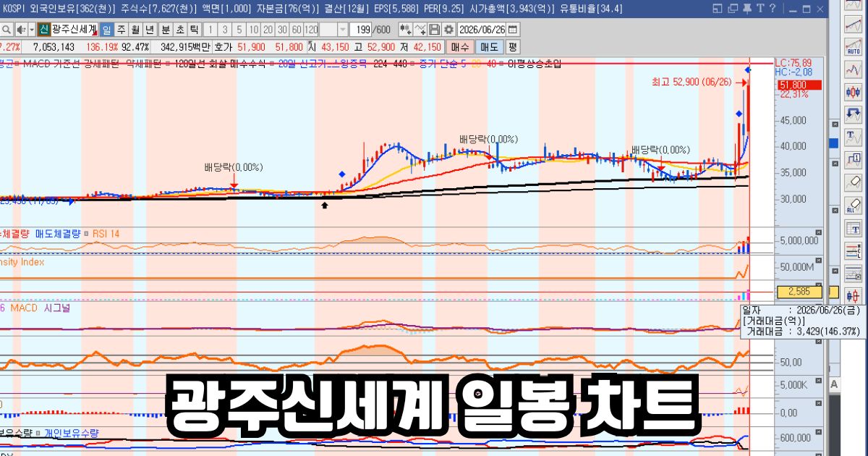Select the AUTO trend line tool

[x=854, y=48]
